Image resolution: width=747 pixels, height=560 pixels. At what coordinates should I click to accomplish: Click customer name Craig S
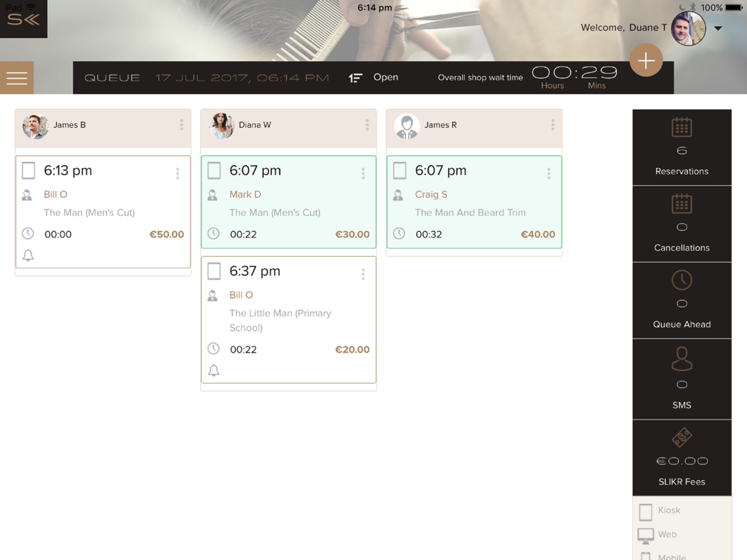(431, 194)
